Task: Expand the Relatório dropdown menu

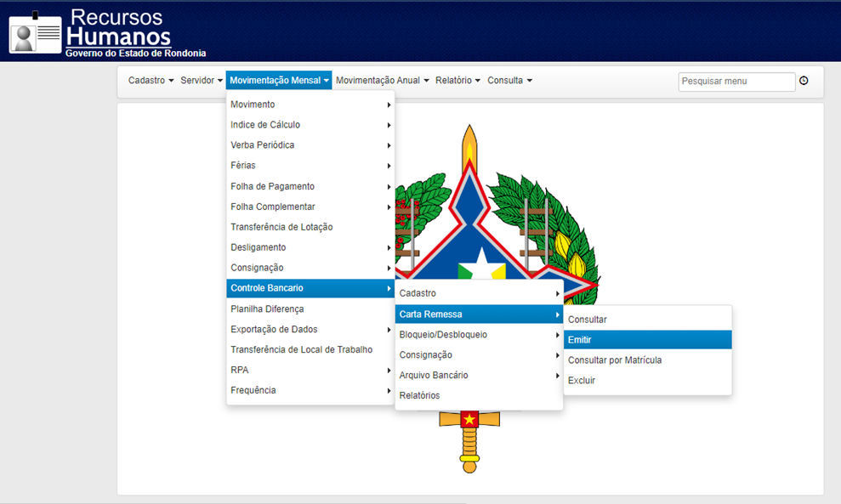Action: pyautogui.click(x=457, y=81)
